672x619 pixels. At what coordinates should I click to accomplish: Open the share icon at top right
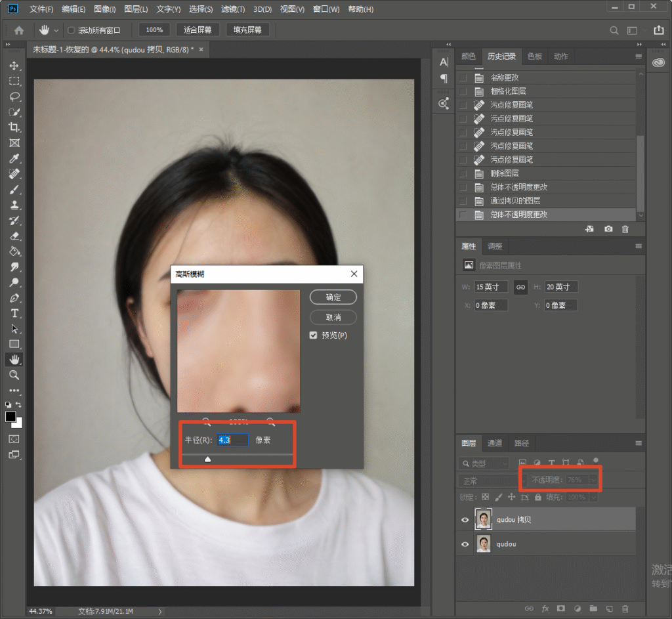pos(658,30)
